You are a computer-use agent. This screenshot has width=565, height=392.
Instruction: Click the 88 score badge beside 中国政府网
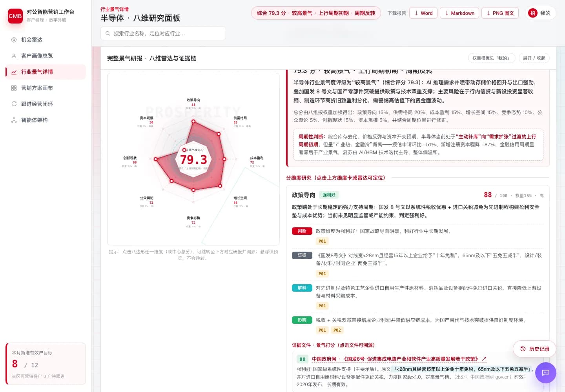[303, 359]
